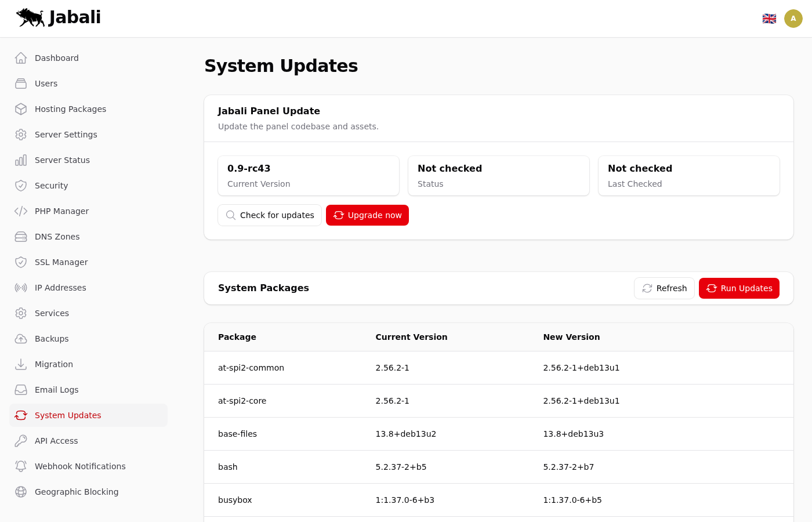Go to the Security menu item
This screenshot has width=812, height=522.
click(x=51, y=186)
